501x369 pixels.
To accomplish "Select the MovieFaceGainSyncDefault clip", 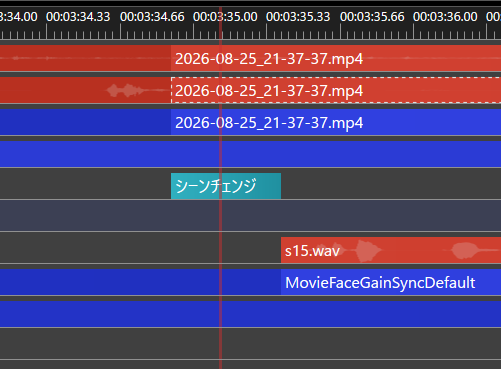I will (391, 282).
